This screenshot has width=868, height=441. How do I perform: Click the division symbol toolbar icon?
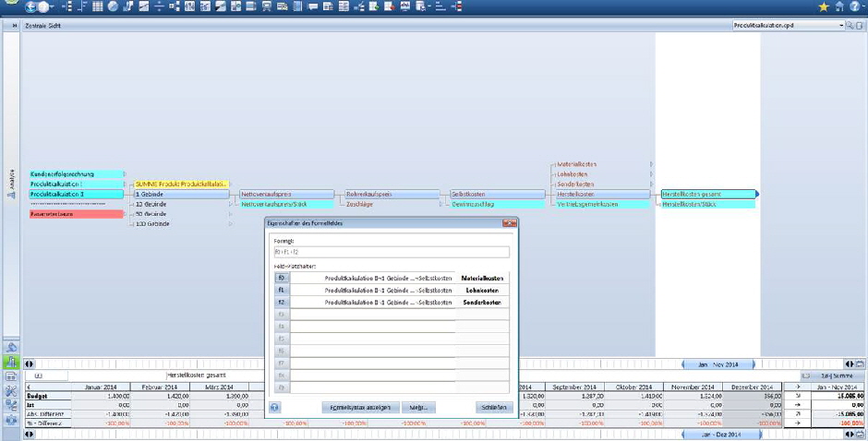159,6
